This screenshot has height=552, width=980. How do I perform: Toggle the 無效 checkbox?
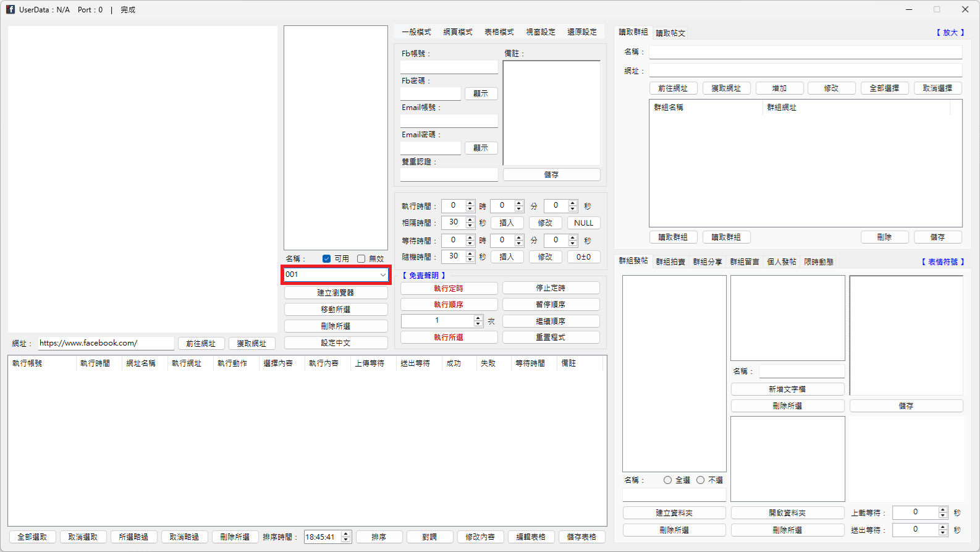(x=361, y=258)
